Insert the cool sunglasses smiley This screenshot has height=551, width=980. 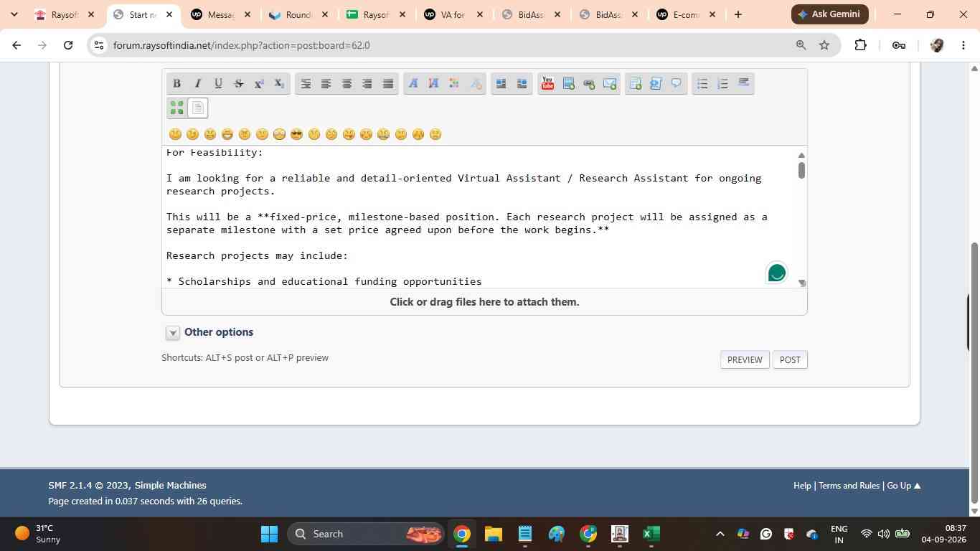click(296, 134)
